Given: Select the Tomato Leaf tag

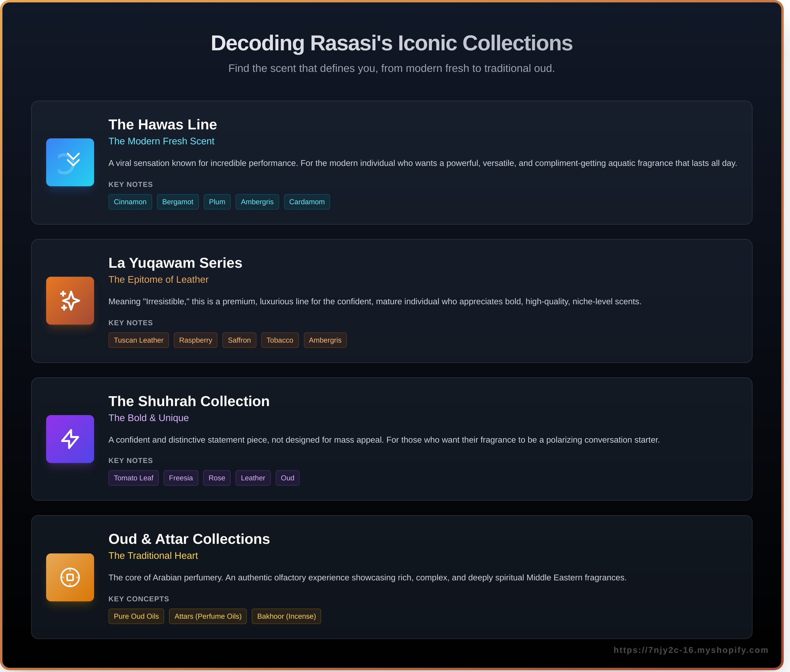Looking at the screenshot, I should pyautogui.click(x=133, y=478).
